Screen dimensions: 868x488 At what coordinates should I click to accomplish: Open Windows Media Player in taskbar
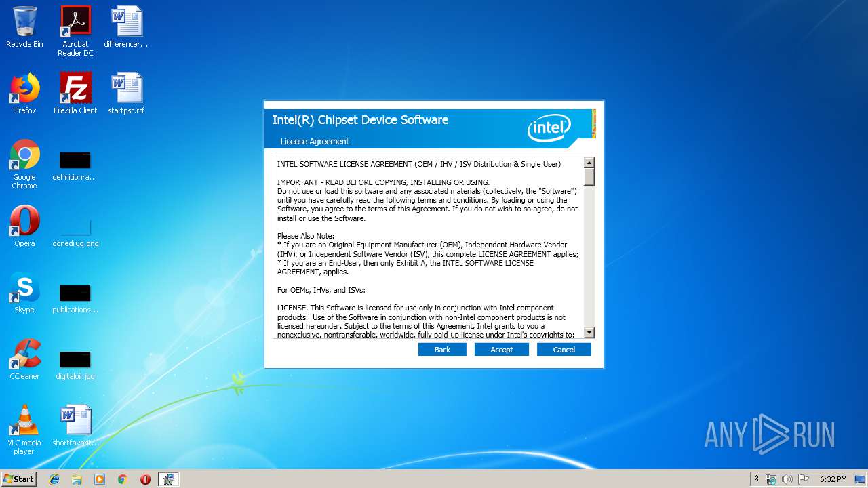100,479
